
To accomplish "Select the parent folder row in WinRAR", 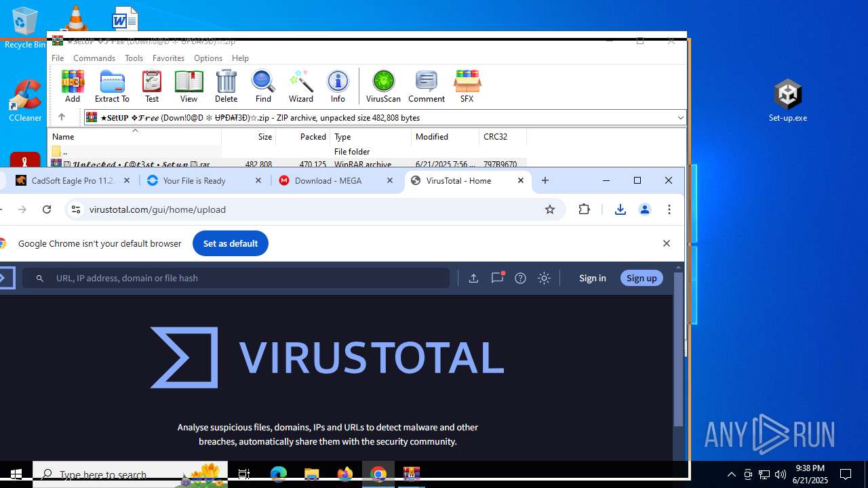I will pyautogui.click(x=288, y=152).
